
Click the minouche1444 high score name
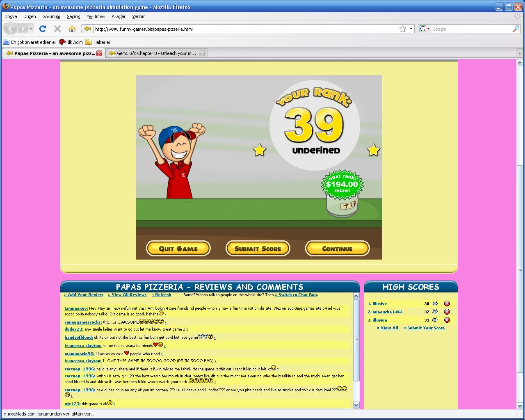[387, 312]
